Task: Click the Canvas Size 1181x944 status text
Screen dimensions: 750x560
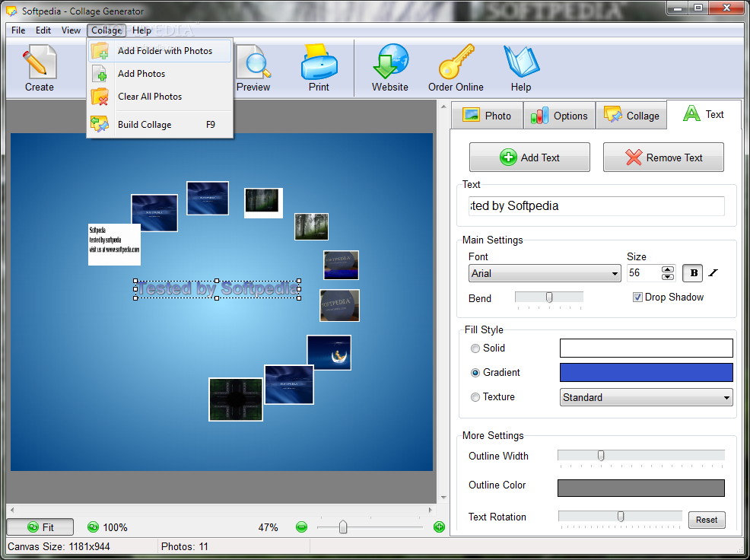Action: (59, 546)
